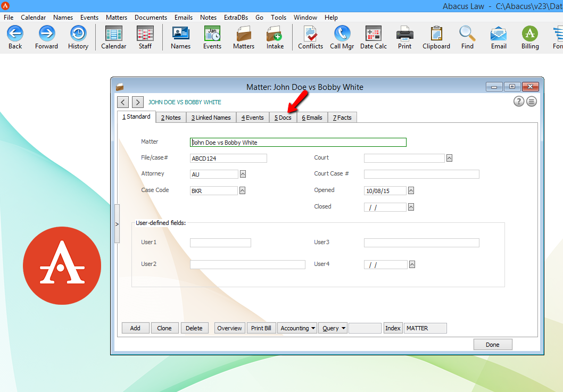Screen dimensions: 563x392
Task: Click the Delete button
Action: 194,328
